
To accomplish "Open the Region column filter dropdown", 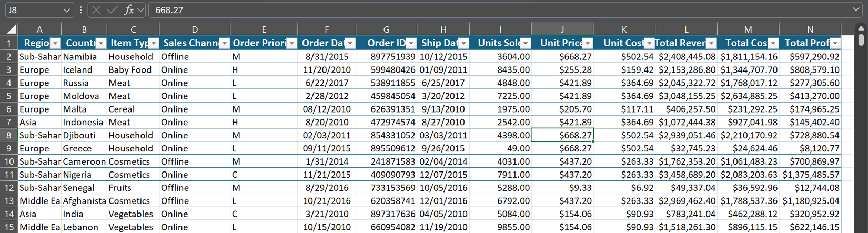I will point(55,43).
